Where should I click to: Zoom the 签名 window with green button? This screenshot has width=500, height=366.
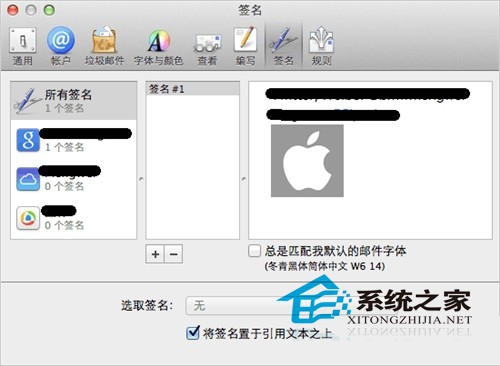tap(49, 10)
